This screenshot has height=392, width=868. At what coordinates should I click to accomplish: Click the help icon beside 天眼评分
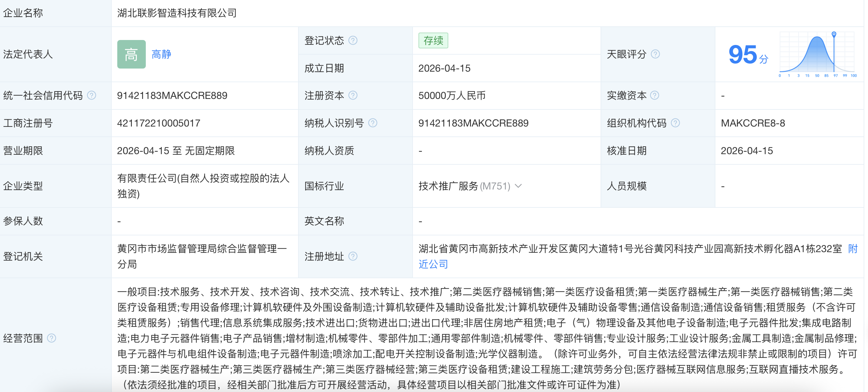(655, 54)
